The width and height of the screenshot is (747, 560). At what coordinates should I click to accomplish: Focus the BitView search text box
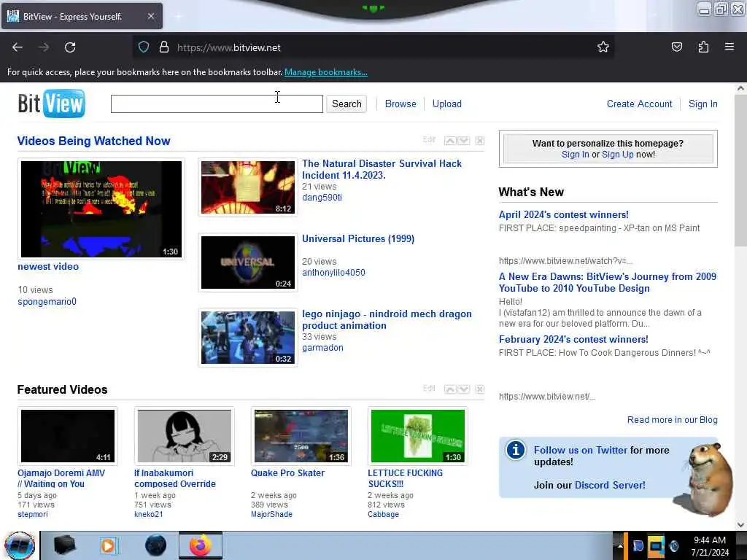(217, 104)
